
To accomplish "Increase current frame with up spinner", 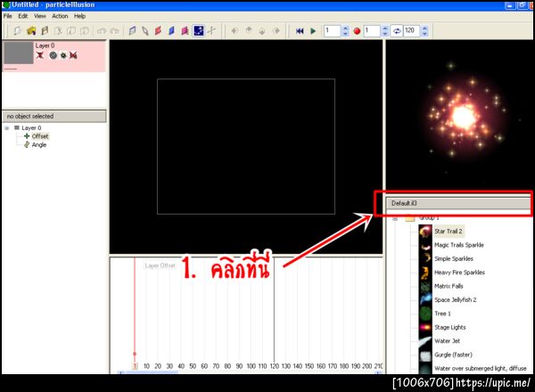I will pos(345,29).
